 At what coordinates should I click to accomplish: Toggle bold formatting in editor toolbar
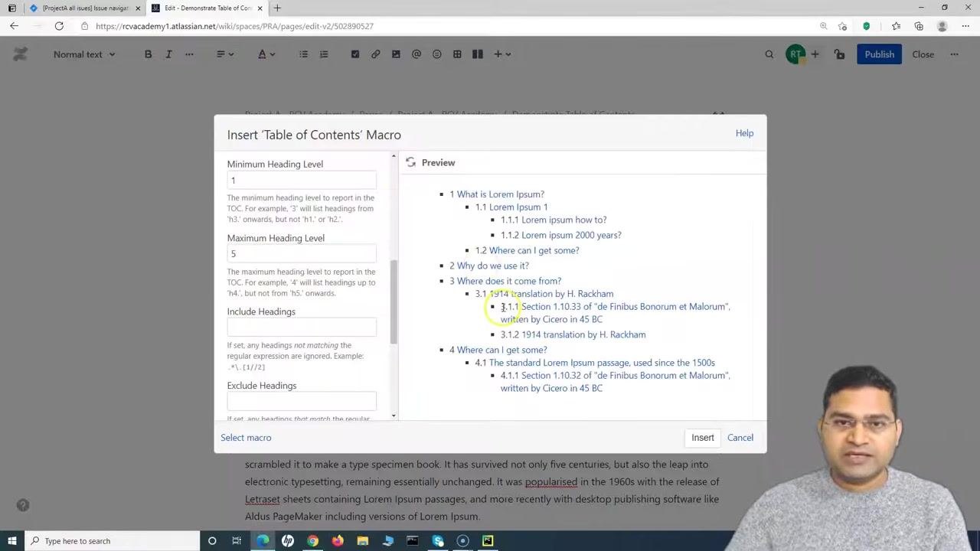(148, 54)
